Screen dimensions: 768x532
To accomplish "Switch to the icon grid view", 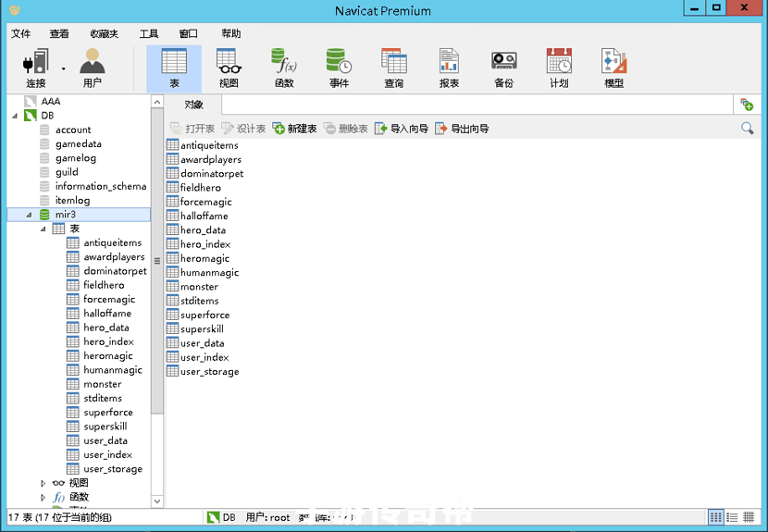I will tap(715, 517).
